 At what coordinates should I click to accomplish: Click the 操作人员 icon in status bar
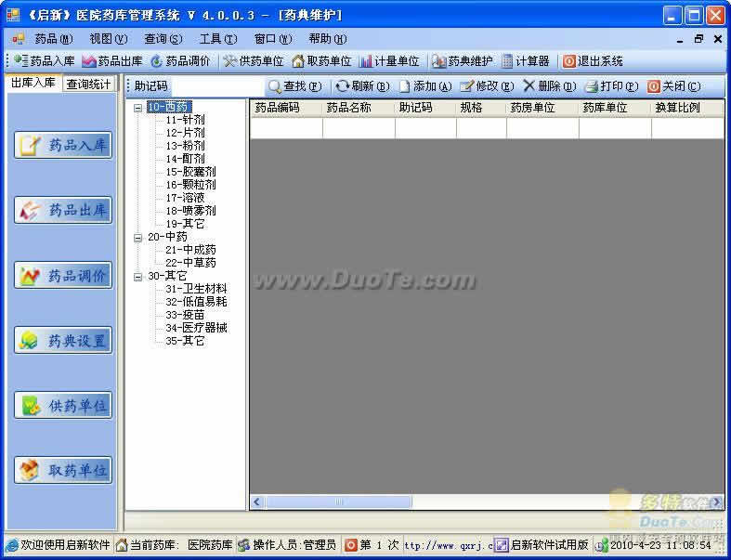[243, 544]
